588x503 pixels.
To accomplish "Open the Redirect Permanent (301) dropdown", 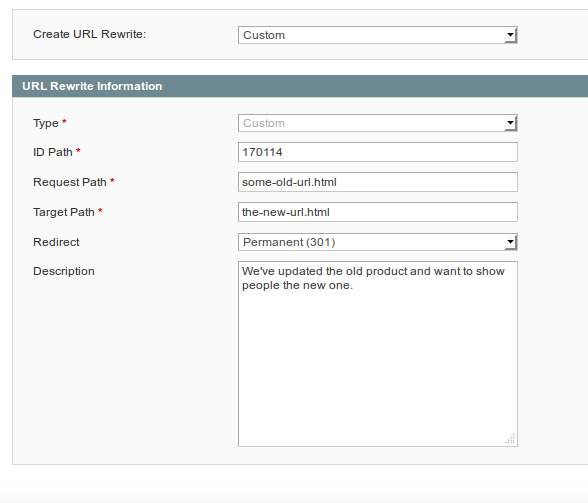I will pyautogui.click(x=378, y=242).
